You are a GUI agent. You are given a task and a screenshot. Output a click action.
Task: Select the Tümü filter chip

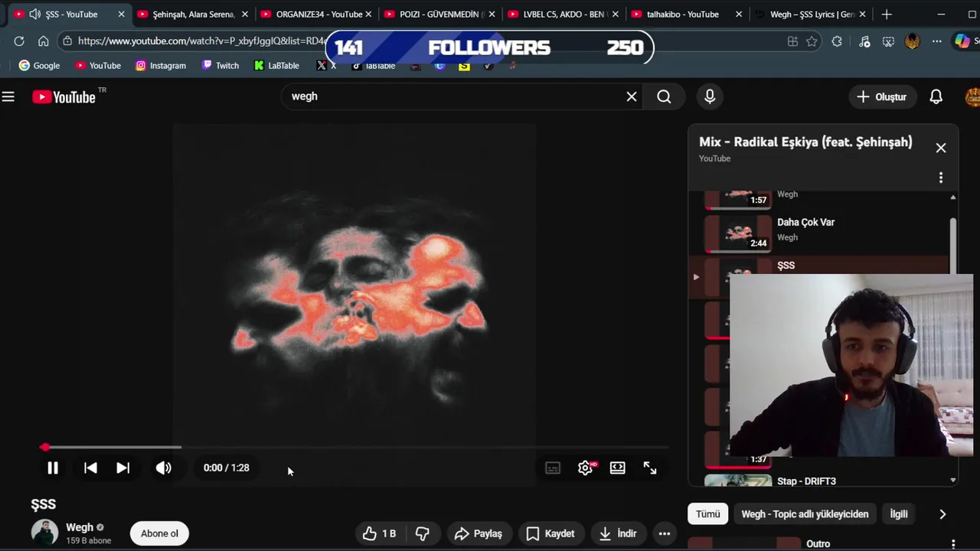[707, 514]
